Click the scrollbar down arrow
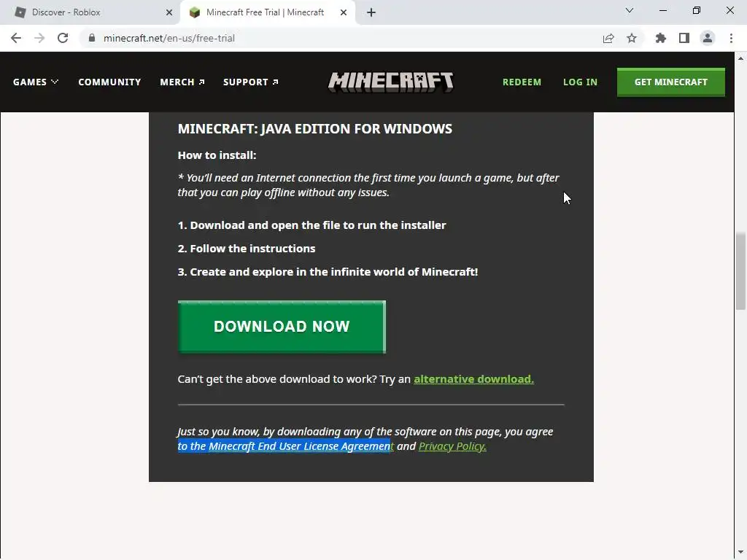This screenshot has height=560, width=747. (740, 553)
